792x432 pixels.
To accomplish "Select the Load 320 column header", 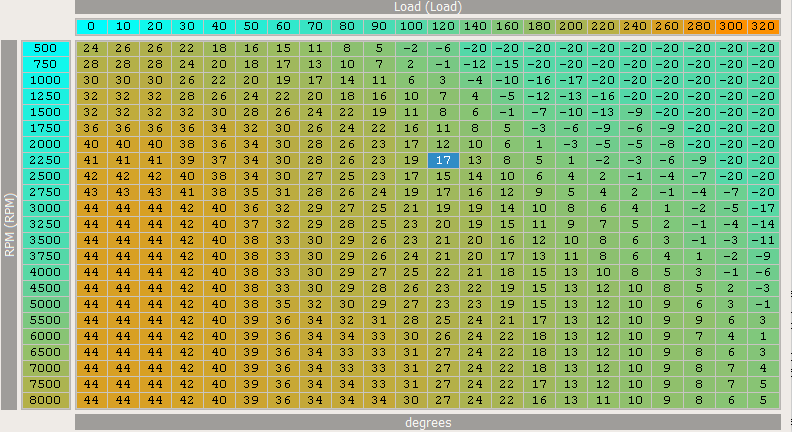I will tap(763, 26).
